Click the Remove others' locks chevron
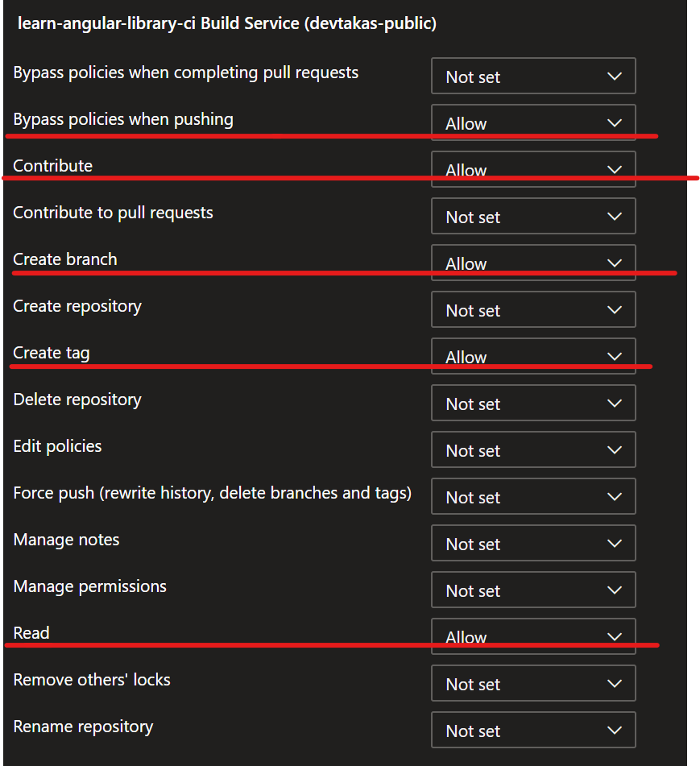The width and height of the screenshot is (700, 766). (615, 683)
